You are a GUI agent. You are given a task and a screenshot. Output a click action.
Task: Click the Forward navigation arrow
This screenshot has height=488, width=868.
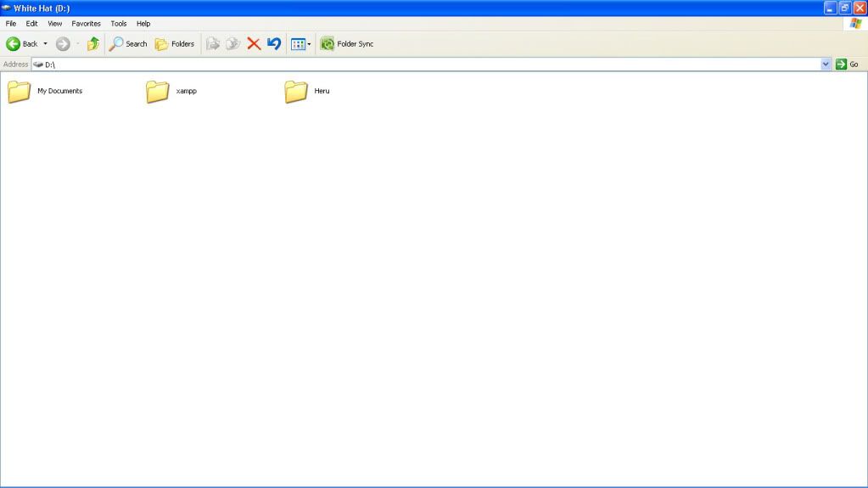tap(63, 44)
